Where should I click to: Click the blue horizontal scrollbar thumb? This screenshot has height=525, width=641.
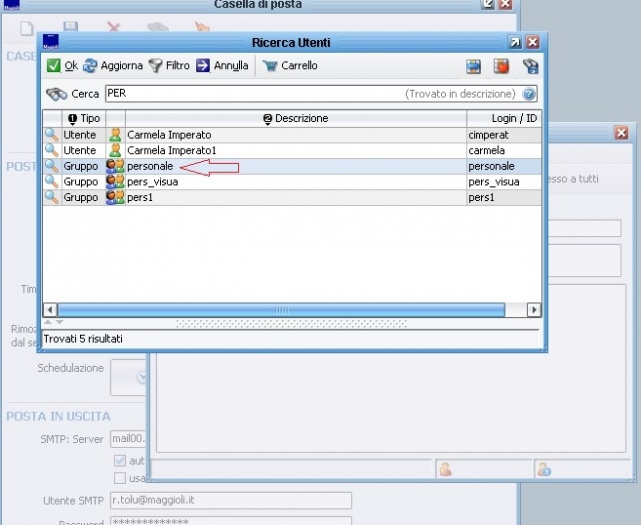(x=281, y=310)
